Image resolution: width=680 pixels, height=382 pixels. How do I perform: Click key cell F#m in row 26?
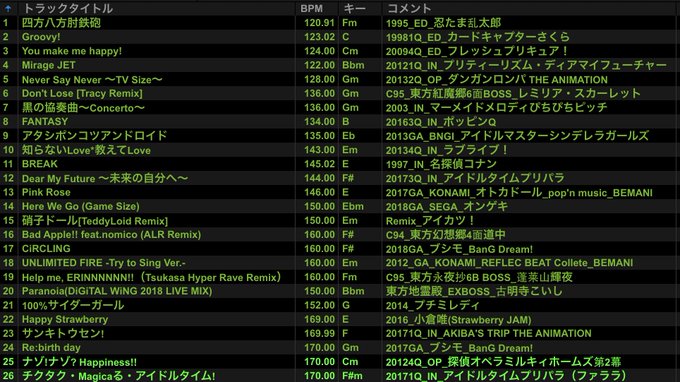(x=352, y=375)
